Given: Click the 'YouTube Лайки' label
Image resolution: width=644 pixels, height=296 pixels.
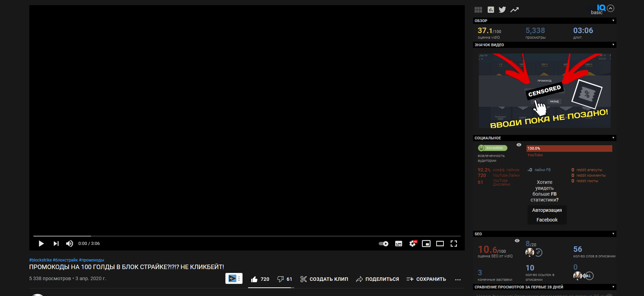Looking at the screenshot, I should pyautogui.click(x=506, y=176).
